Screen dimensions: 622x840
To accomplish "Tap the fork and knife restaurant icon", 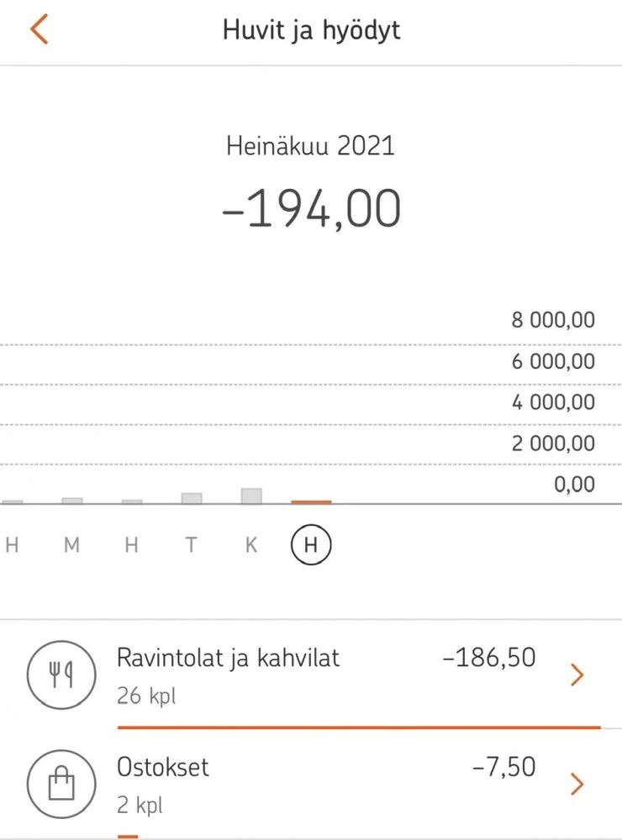I will pyautogui.click(x=62, y=675).
